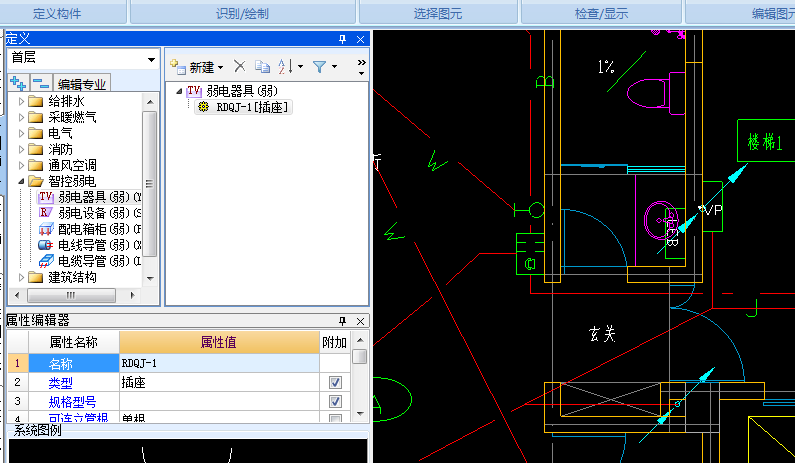Image resolution: width=795 pixels, height=463 pixels.
Task: Expand the 建筑结构 tree node
Action: [x=21, y=277]
